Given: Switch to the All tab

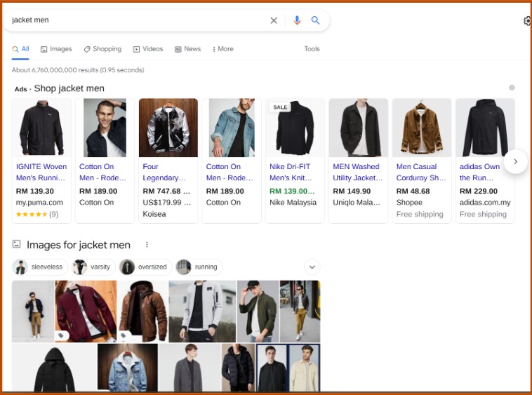Looking at the screenshot, I should pyautogui.click(x=20, y=49).
